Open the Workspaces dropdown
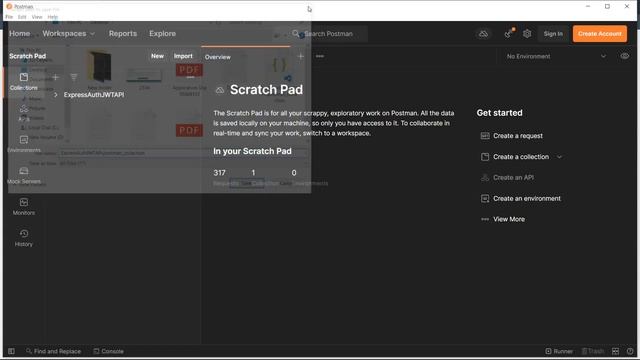Image resolution: width=640 pixels, height=360 pixels. pyautogui.click(x=69, y=33)
